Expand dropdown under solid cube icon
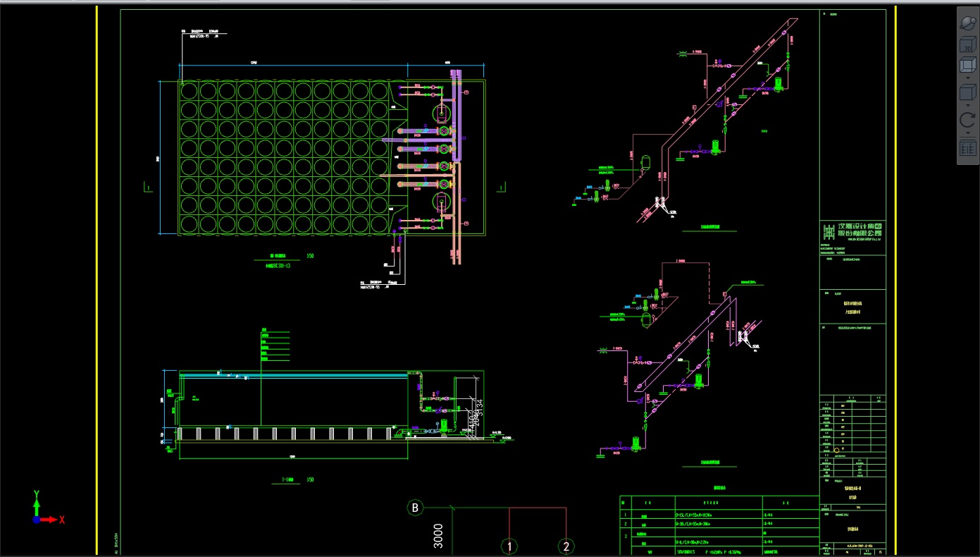The width and height of the screenshot is (980, 557). [967, 105]
